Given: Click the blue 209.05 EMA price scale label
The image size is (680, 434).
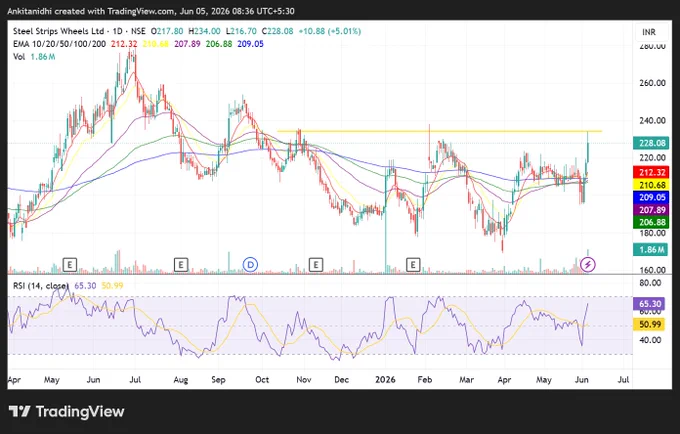Looking at the screenshot, I should coord(651,197).
